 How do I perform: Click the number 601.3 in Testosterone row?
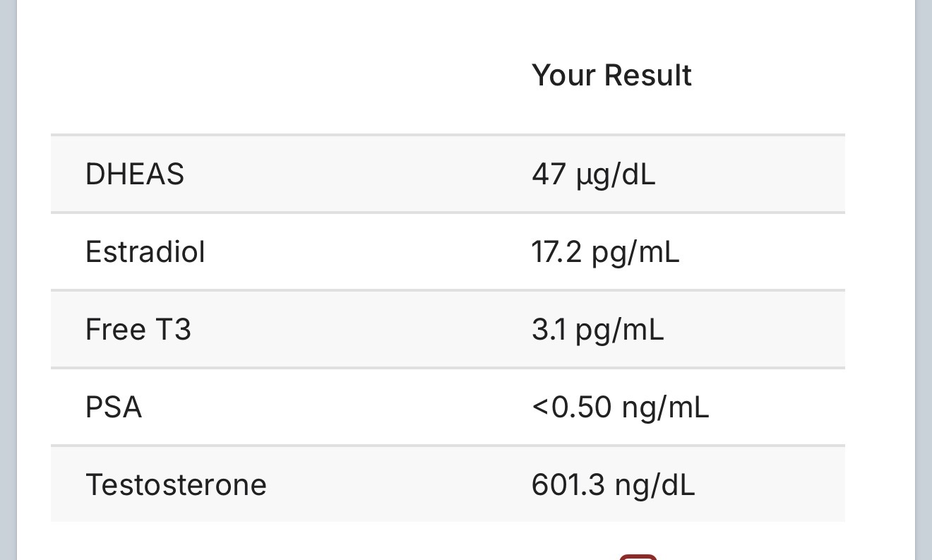click(x=568, y=484)
